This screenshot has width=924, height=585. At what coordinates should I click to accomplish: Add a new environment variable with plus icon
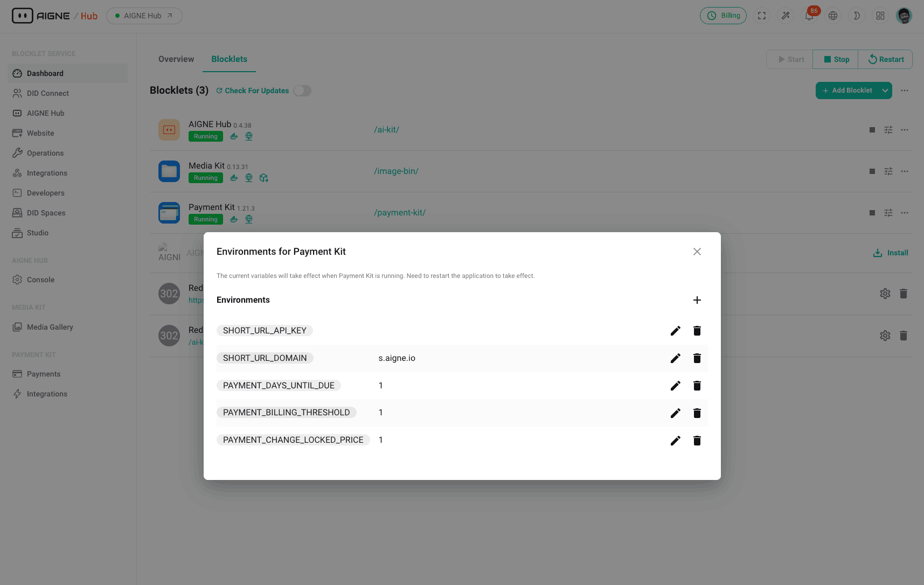pos(697,300)
